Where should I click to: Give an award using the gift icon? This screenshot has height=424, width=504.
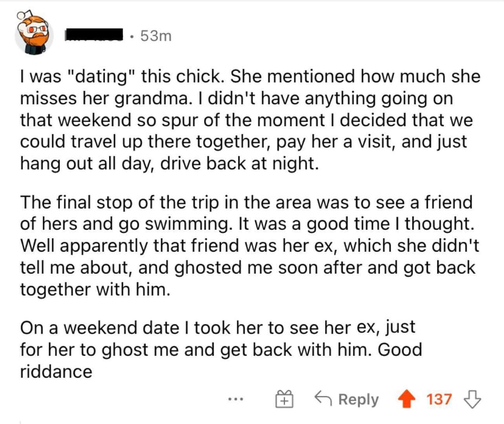pos(284,399)
